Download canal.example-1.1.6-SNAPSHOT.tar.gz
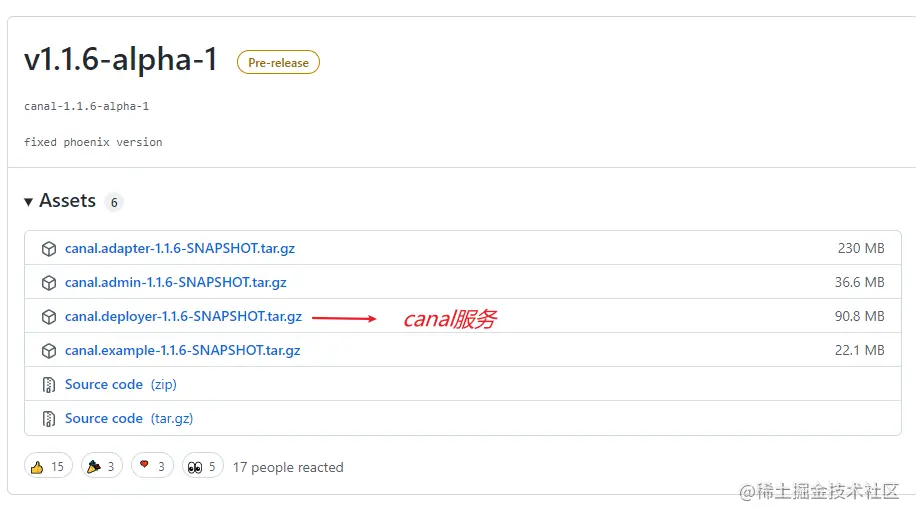This screenshot has height=518, width=916. click(183, 350)
